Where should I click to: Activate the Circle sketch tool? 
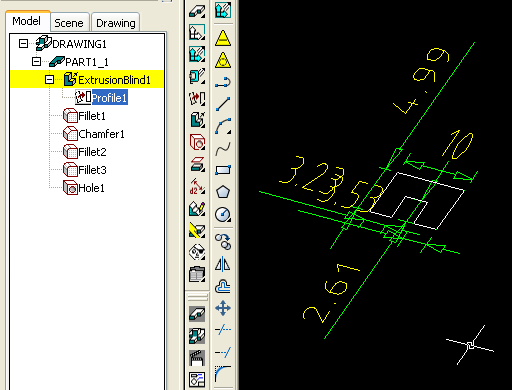click(223, 214)
